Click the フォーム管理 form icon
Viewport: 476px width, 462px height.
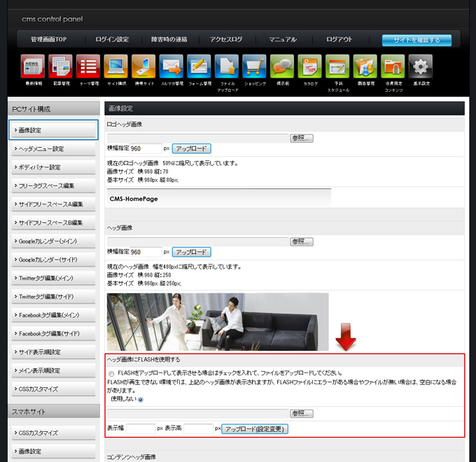[x=199, y=67]
